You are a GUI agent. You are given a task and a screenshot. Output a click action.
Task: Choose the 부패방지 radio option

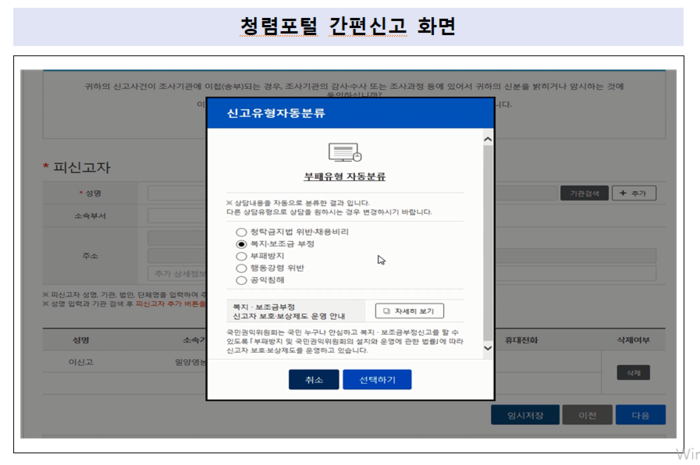pos(241,256)
